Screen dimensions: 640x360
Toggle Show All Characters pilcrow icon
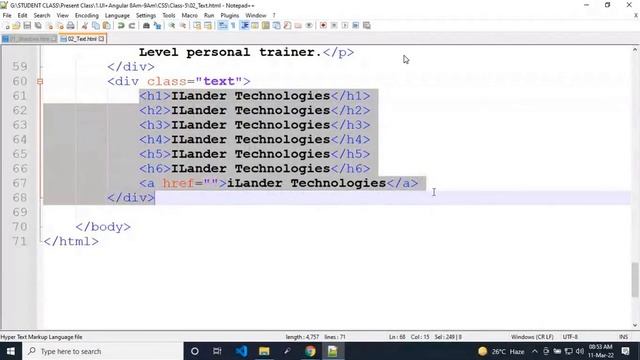(x=233, y=26)
